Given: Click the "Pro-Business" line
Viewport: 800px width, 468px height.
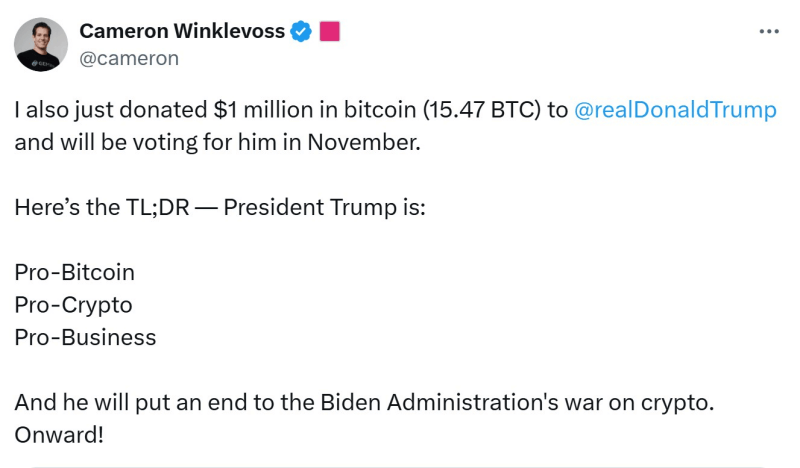Looking at the screenshot, I should click(85, 337).
